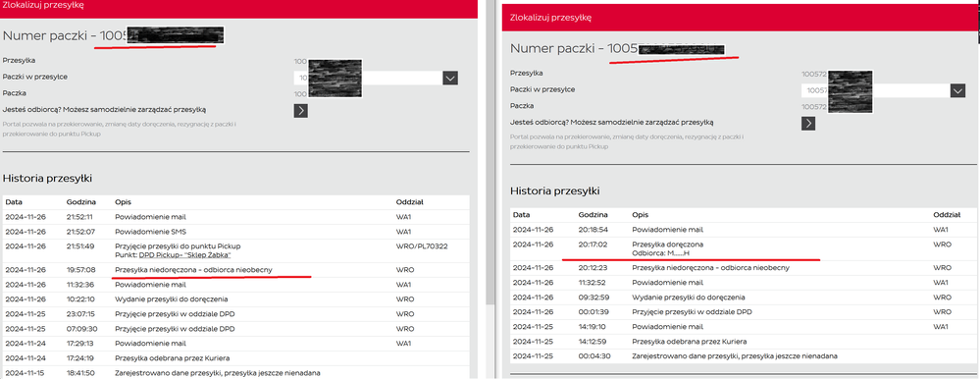980x379 pixels.
Task: Click Historia przesyłki heading in right page
Action: (x=555, y=190)
